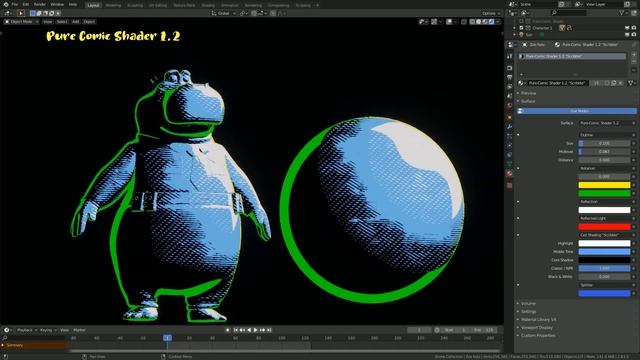
Task: Click the fake user shield icon on material
Action: 607,83
